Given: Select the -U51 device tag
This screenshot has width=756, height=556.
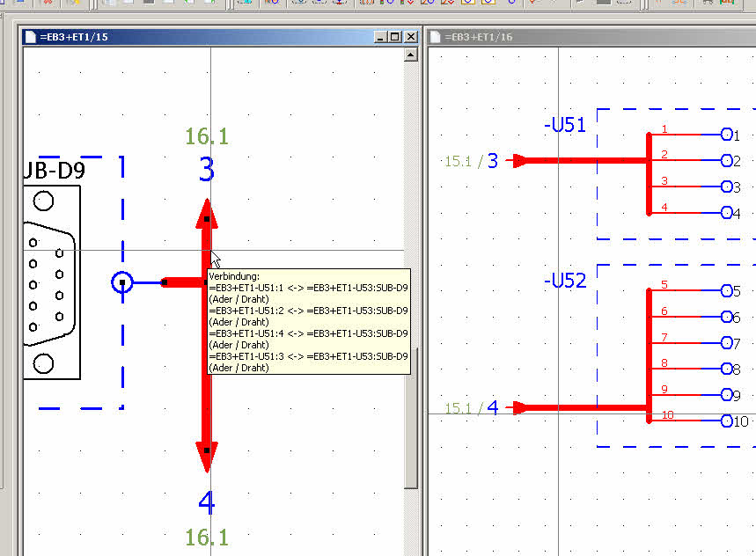Looking at the screenshot, I should [565, 125].
